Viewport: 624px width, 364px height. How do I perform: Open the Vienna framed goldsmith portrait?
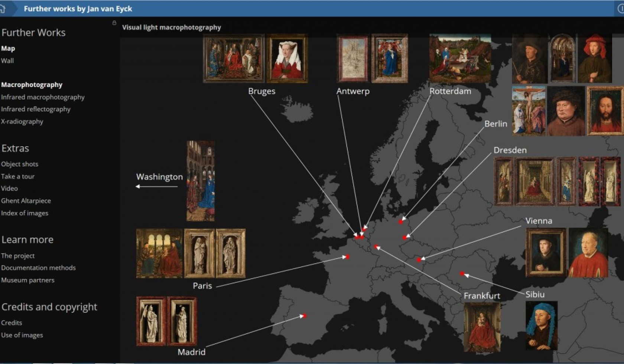point(546,253)
